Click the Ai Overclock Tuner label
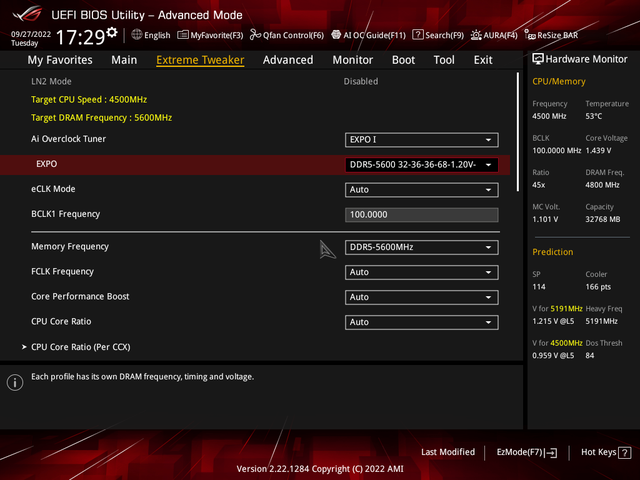 point(68,139)
